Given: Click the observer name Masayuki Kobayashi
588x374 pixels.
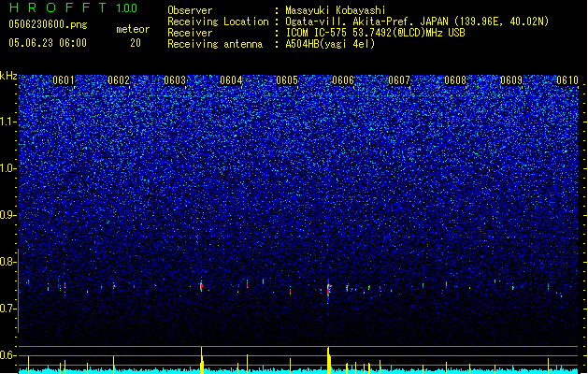Looking at the screenshot, I should click(335, 10).
